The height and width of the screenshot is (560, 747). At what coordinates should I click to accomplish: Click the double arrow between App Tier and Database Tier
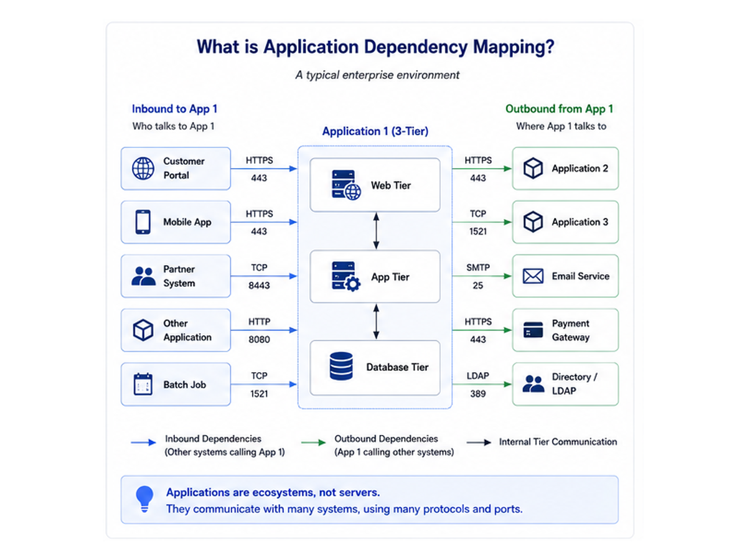pyautogui.click(x=375, y=322)
